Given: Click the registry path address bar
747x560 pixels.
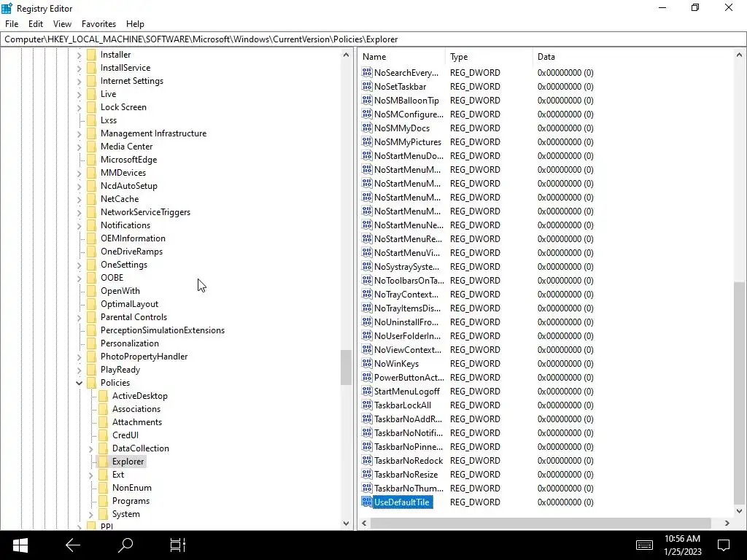Looking at the screenshot, I should pos(373,39).
